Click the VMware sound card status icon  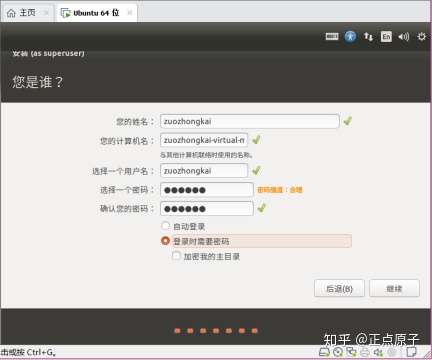click(378, 352)
